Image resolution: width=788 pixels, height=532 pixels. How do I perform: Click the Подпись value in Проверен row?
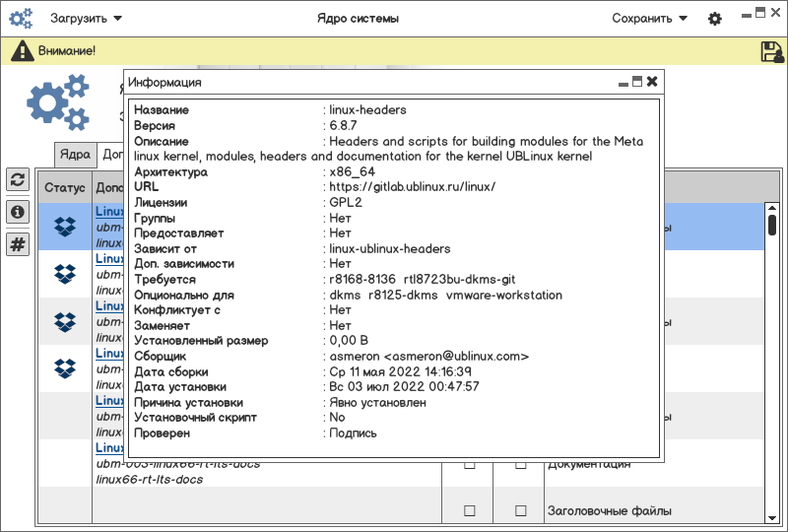point(353,433)
